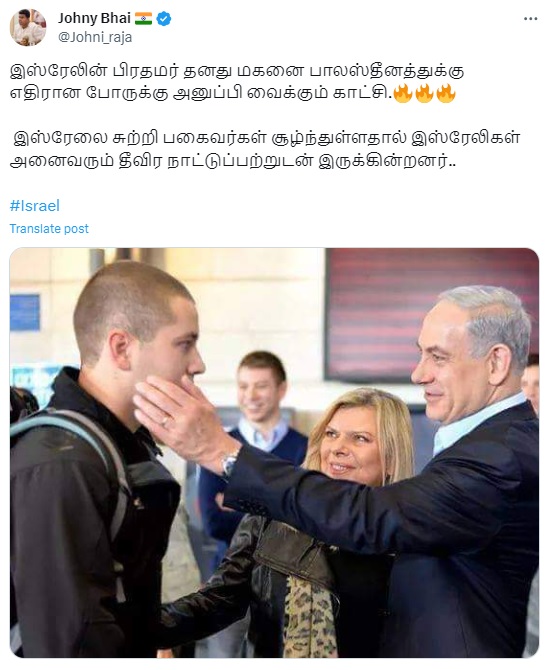Open the three-dot more options menu
This screenshot has width=548, height=670.
point(530,19)
